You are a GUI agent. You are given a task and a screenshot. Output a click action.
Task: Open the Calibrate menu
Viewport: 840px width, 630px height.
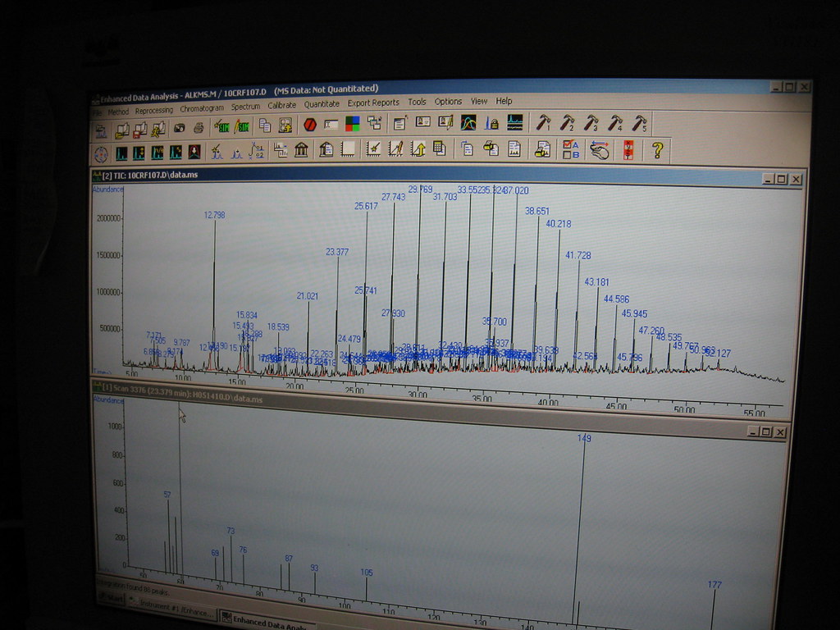point(281,105)
